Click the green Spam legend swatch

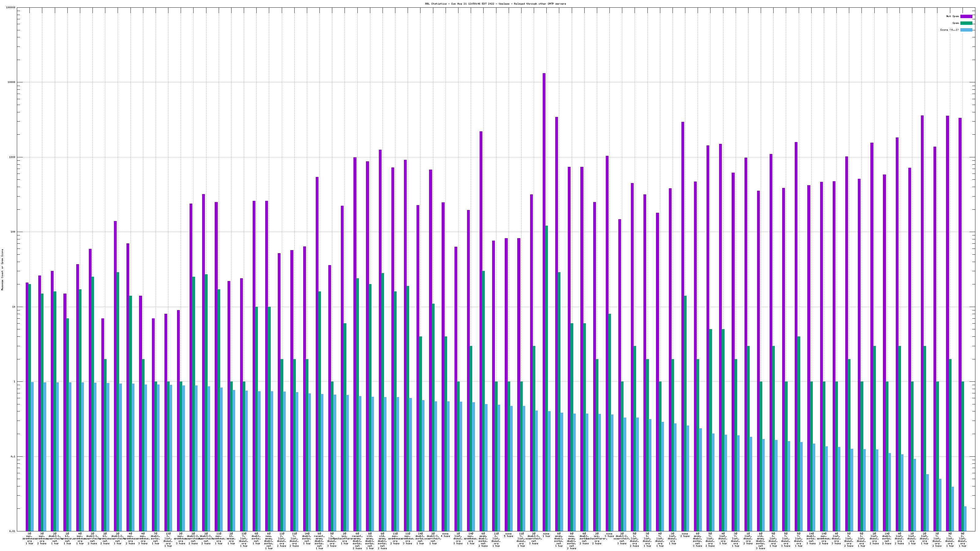pos(966,23)
